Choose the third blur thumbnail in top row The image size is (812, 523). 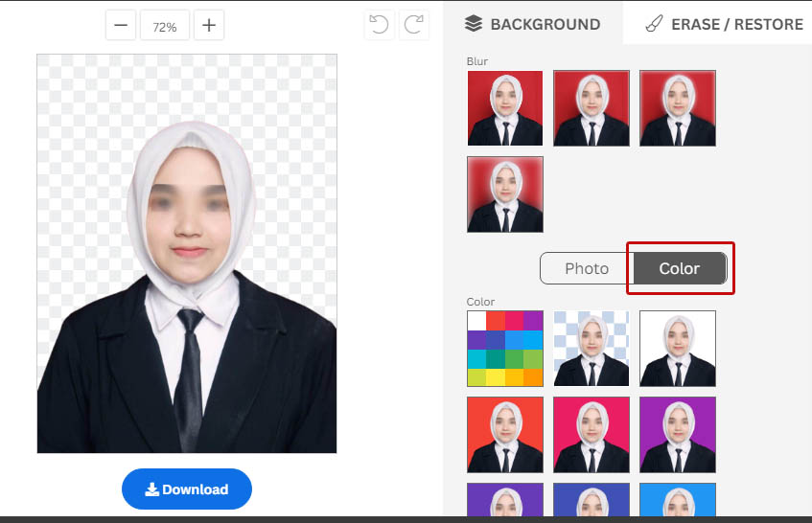(678, 108)
